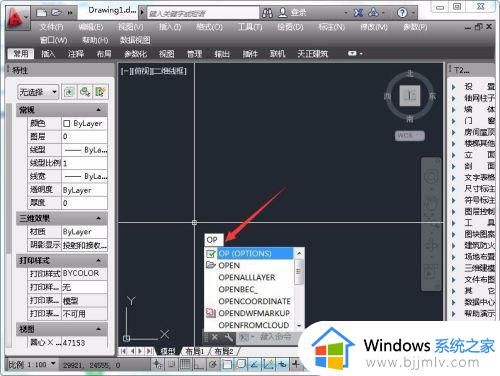This screenshot has height=376, width=500.
Task: Open the Help question mark icon
Action: click(x=402, y=13)
